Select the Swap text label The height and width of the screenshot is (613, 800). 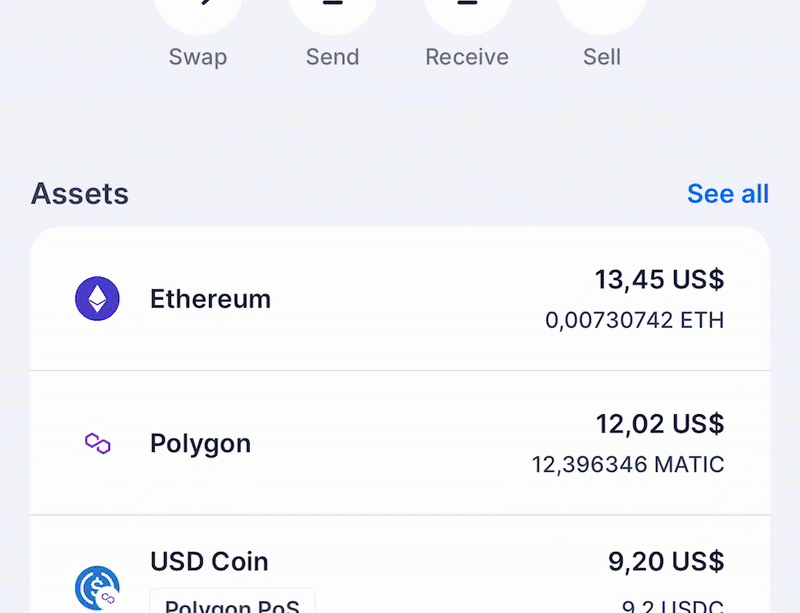click(198, 57)
